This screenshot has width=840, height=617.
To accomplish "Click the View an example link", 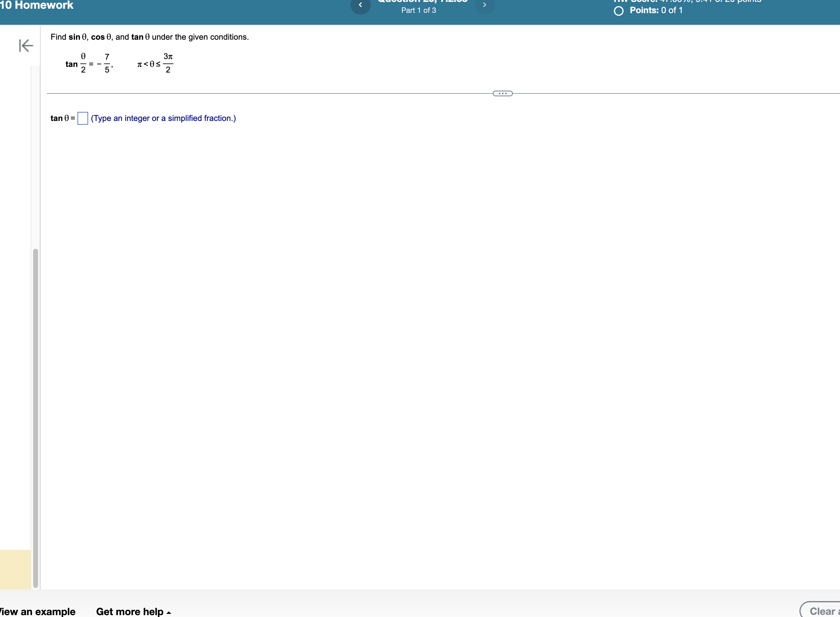I will pos(37,612).
